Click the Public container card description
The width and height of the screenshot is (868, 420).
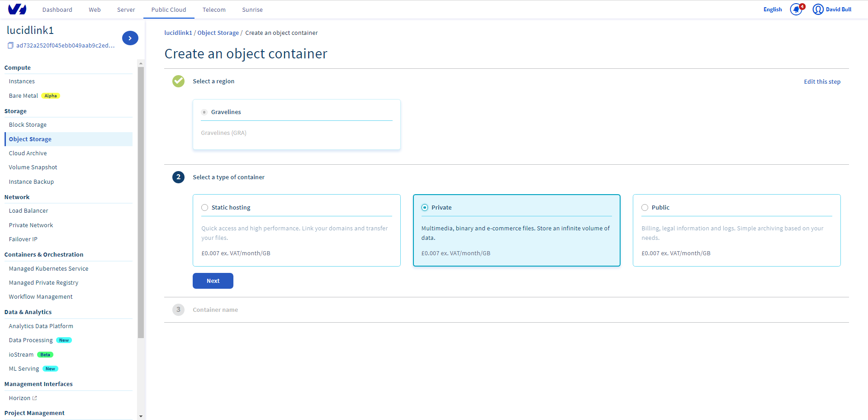[x=732, y=233]
